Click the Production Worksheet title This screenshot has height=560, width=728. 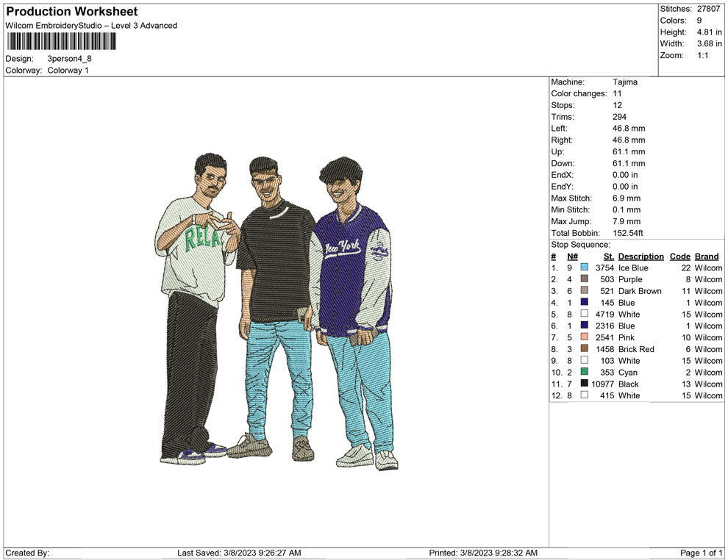[72, 12]
